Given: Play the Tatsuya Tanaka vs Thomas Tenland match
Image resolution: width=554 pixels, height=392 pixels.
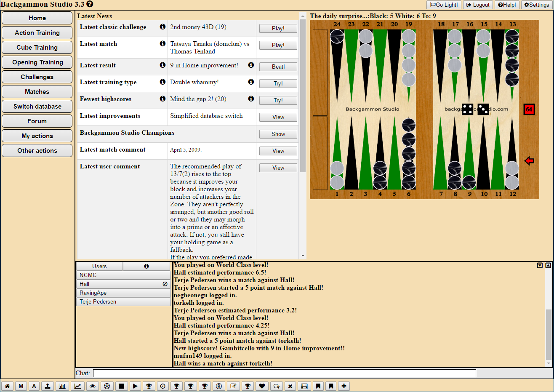Looking at the screenshot, I should click(x=278, y=45).
